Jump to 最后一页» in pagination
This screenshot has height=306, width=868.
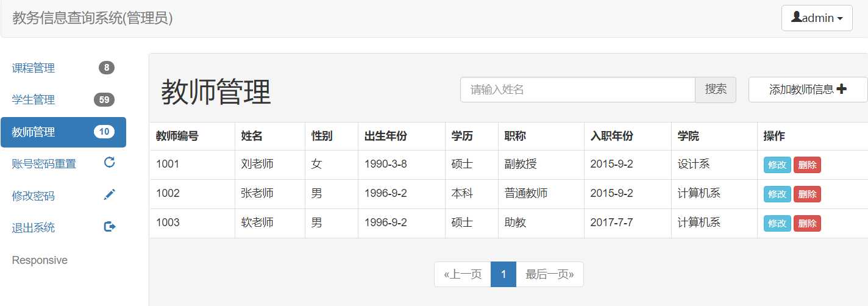(x=550, y=274)
